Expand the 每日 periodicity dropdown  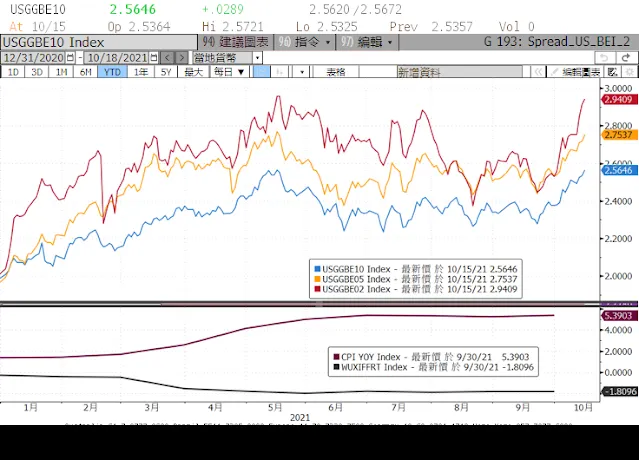pyautogui.click(x=229, y=72)
